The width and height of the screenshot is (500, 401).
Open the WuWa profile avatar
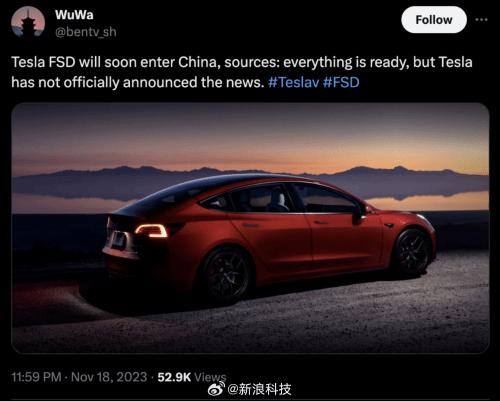[28, 22]
